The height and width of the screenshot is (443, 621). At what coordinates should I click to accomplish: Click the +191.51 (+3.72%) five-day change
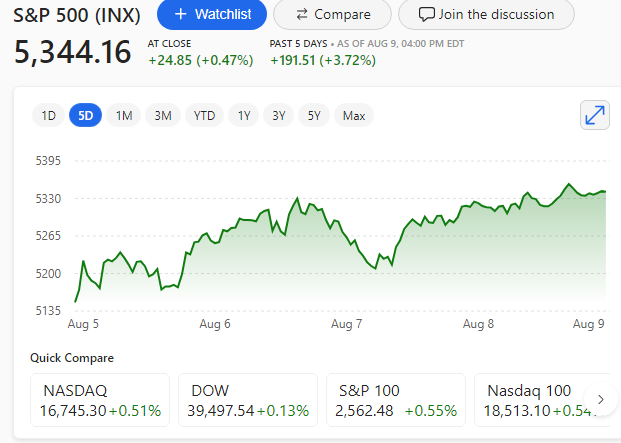click(323, 60)
